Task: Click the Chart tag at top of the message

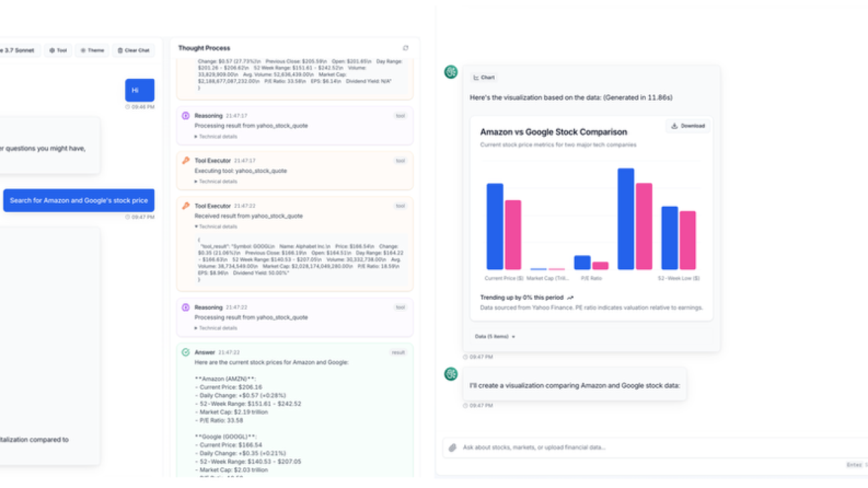Action: 484,77
